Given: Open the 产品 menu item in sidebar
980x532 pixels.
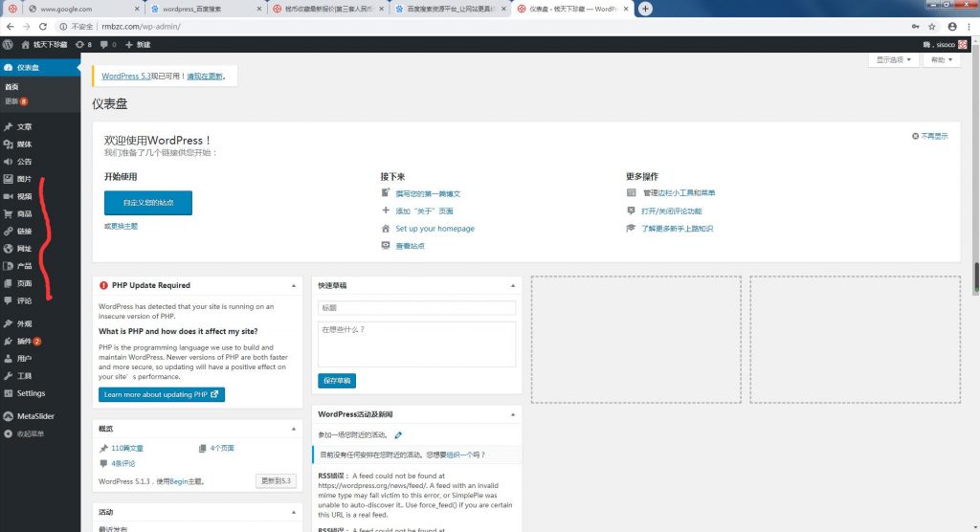Looking at the screenshot, I should pyautogui.click(x=40, y=266).
